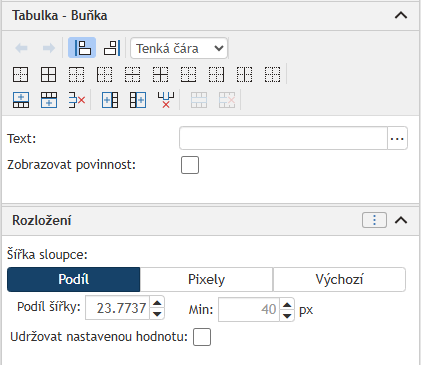Image resolution: width=421 pixels, height=365 pixels.
Task: Switch column width to Pixely
Action: click(x=206, y=279)
